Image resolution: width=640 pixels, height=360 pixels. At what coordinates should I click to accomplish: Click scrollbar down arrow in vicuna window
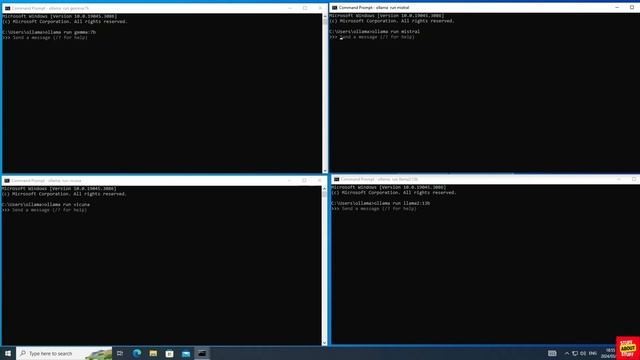324,343
